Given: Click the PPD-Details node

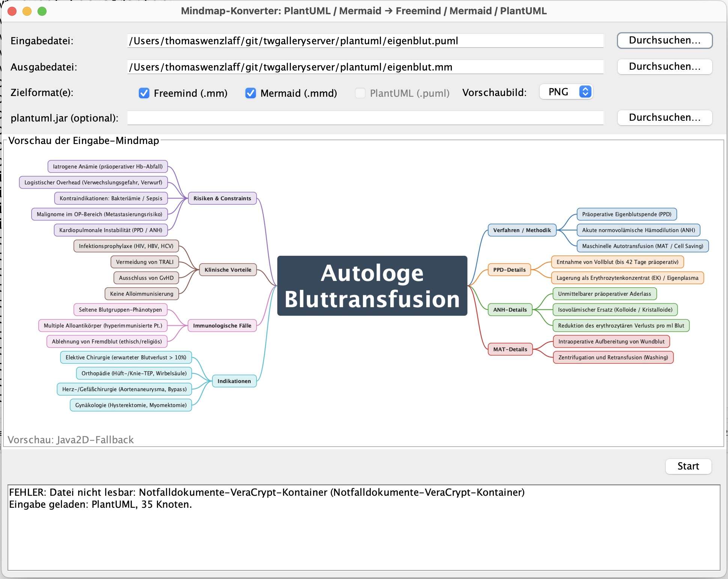Looking at the screenshot, I should (x=509, y=270).
